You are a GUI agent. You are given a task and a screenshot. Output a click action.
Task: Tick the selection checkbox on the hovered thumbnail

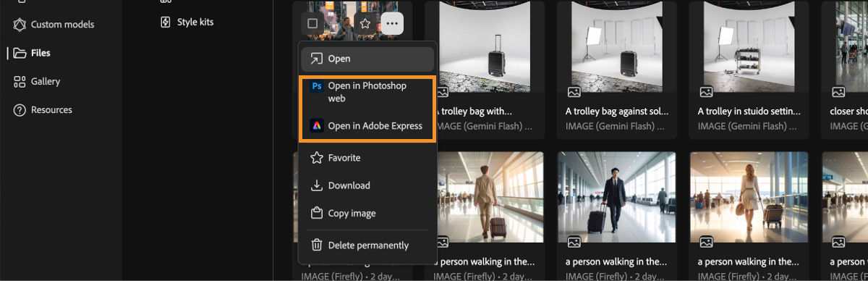pyautogui.click(x=312, y=23)
